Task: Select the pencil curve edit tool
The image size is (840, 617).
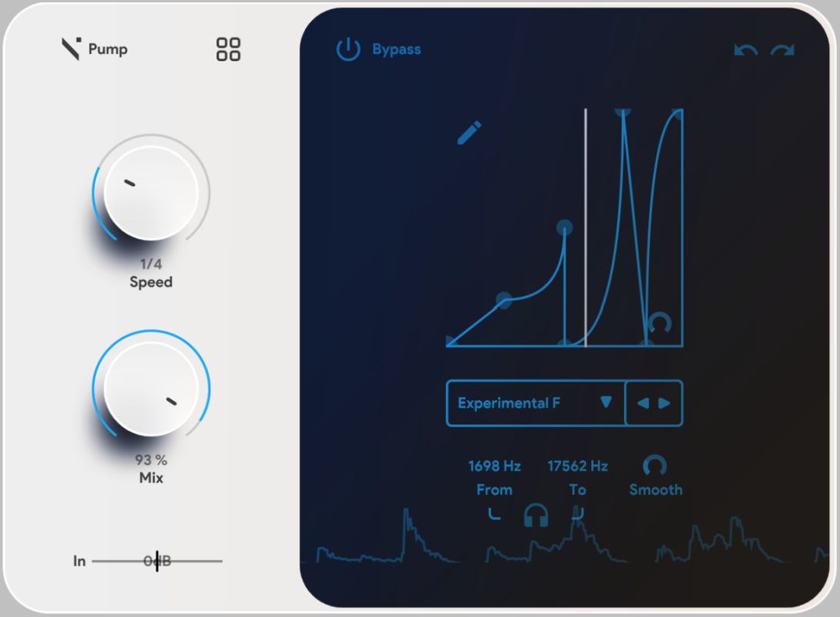Action: (x=469, y=133)
